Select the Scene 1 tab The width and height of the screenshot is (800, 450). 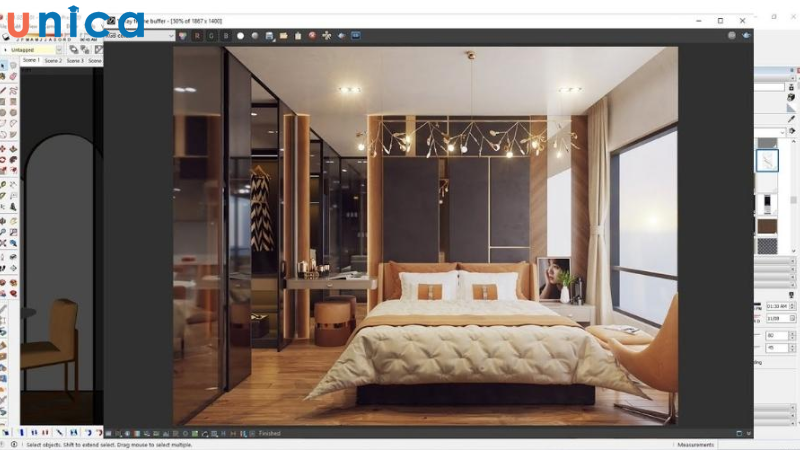click(x=31, y=60)
